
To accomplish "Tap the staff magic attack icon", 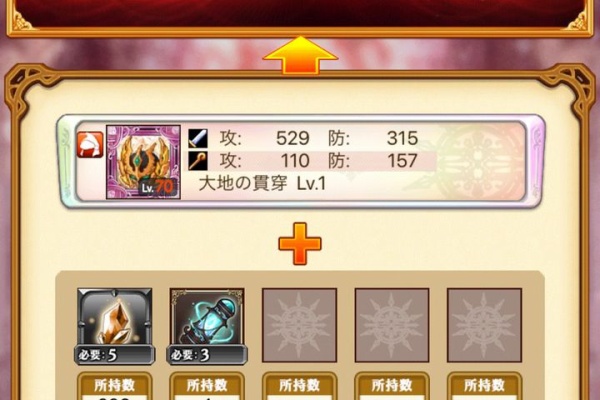I will click(198, 161).
